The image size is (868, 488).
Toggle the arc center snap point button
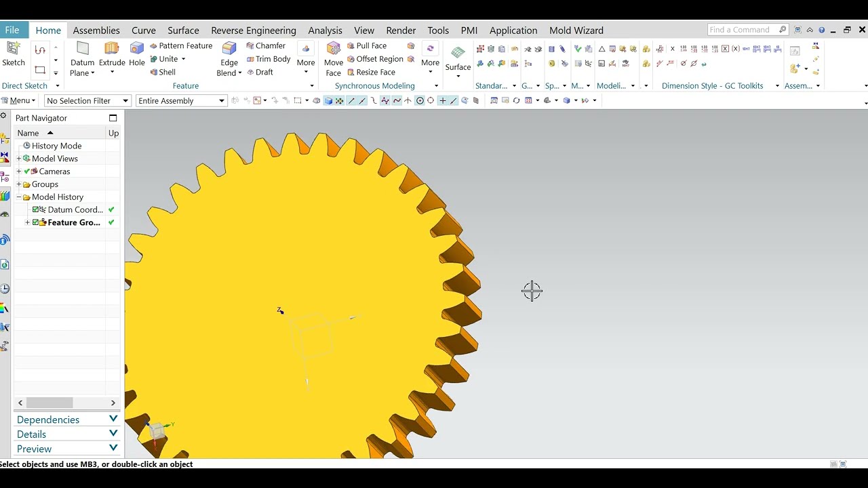pyautogui.click(x=420, y=101)
